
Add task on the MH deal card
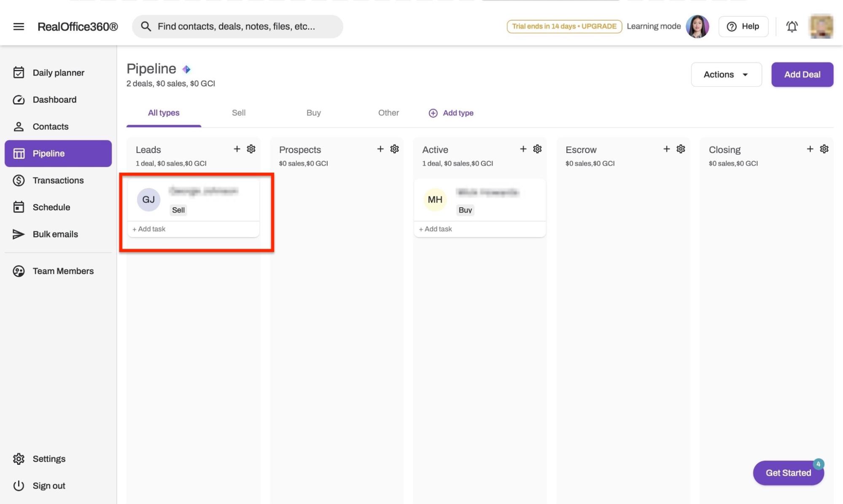(435, 229)
